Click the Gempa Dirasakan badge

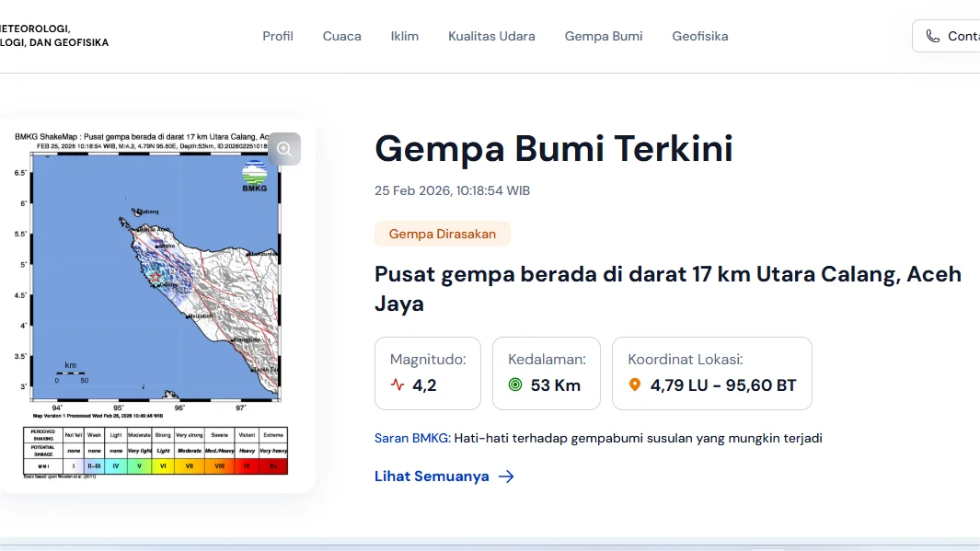pos(442,234)
